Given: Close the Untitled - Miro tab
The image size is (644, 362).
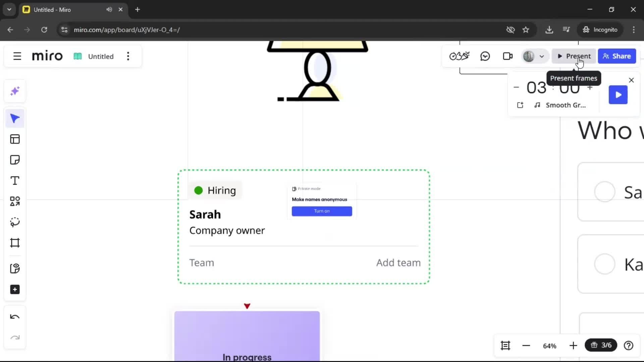Looking at the screenshot, I should tap(120, 9).
